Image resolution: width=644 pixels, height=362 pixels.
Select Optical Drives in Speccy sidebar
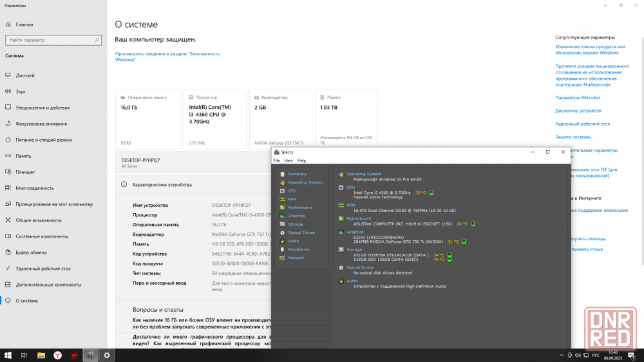coord(301,233)
